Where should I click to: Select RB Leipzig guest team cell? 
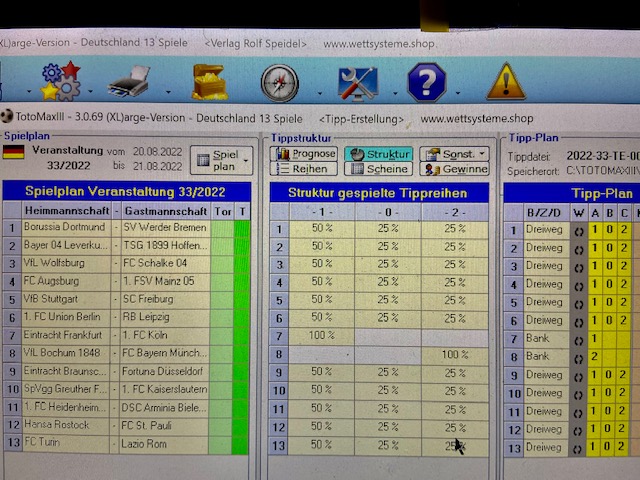point(165,317)
